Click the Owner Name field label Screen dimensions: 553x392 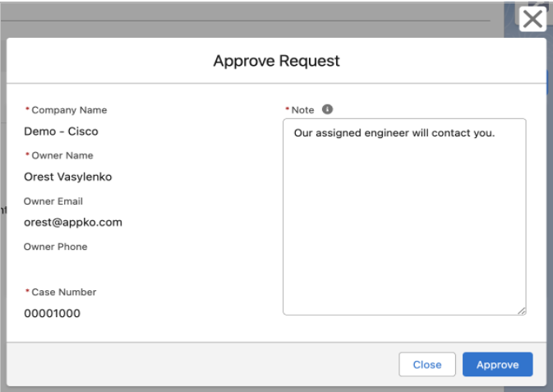[x=65, y=155]
